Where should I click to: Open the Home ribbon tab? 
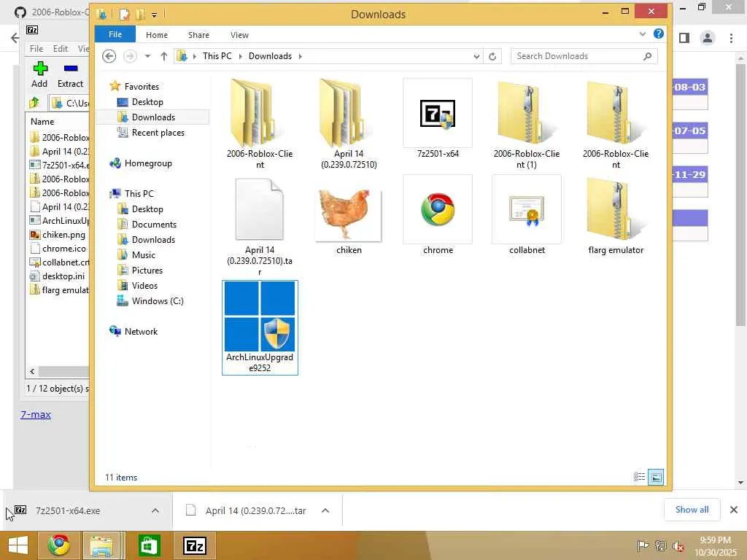(157, 35)
